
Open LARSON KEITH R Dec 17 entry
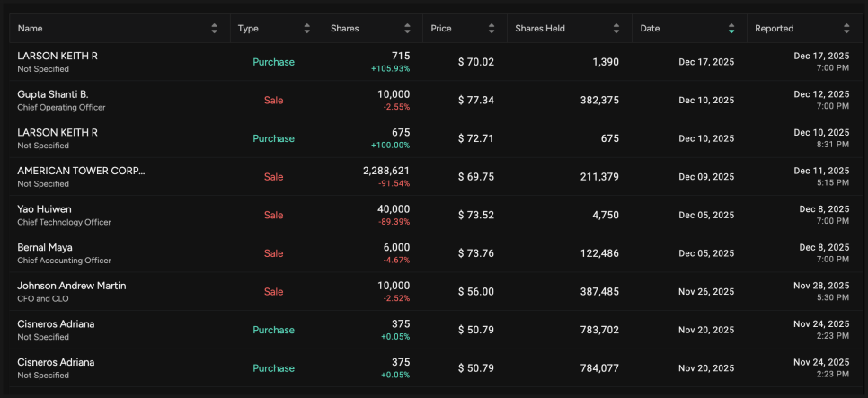point(58,56)
